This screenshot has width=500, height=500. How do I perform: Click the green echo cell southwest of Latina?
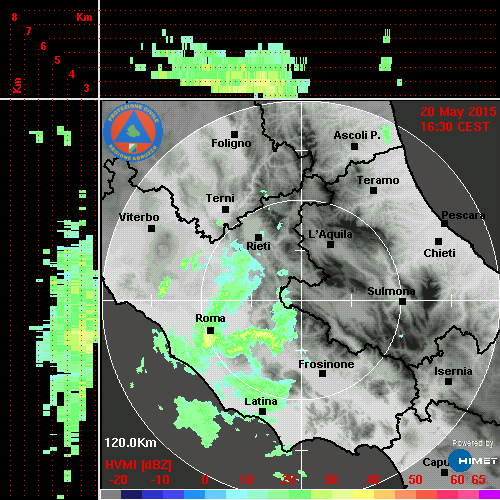coord(197,421)
